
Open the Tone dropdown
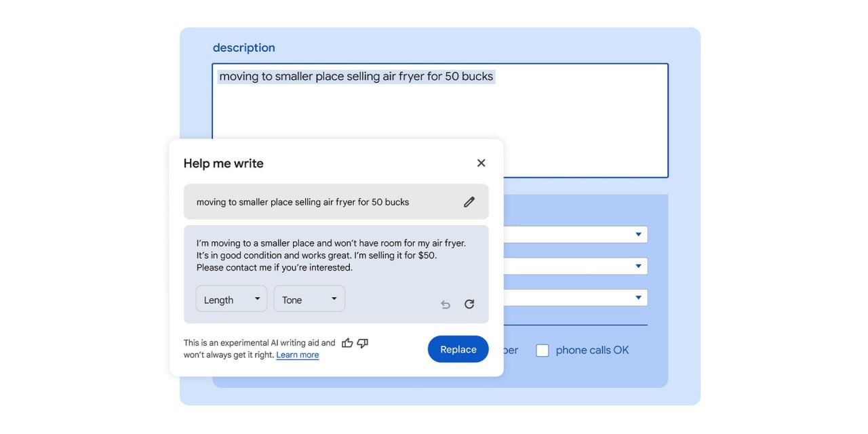(x=309, y=299)
